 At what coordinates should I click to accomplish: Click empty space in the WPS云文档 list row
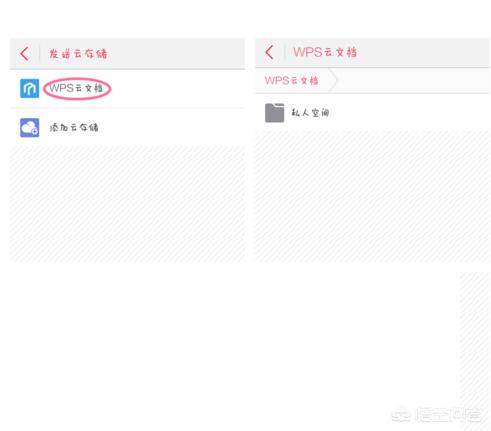click(177, 88)
